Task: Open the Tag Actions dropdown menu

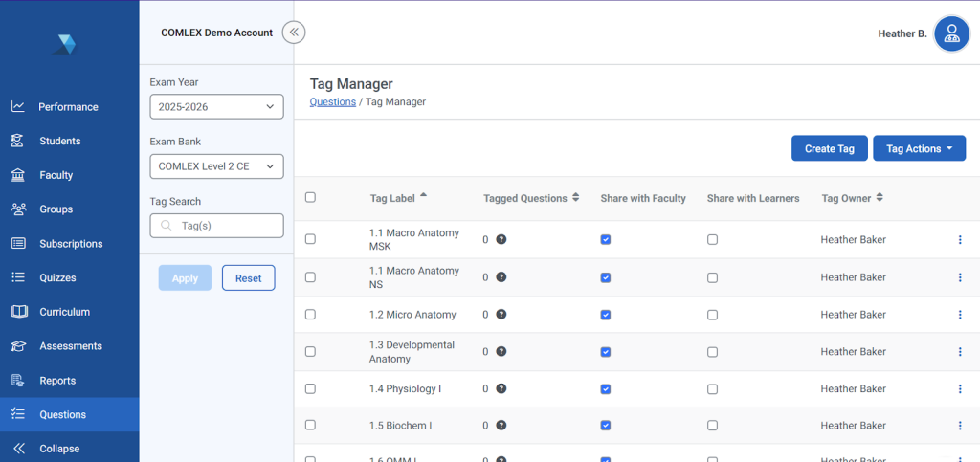Action: [x=919, y=148]
